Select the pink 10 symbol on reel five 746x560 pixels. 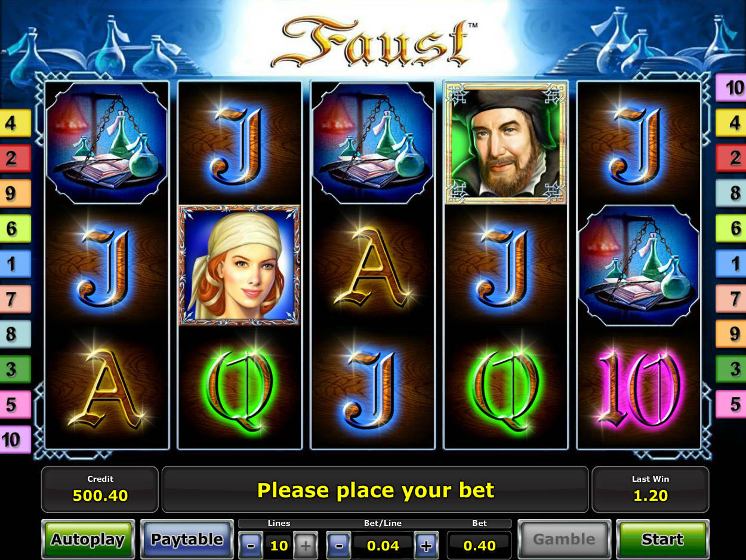[x=639, y=387]
